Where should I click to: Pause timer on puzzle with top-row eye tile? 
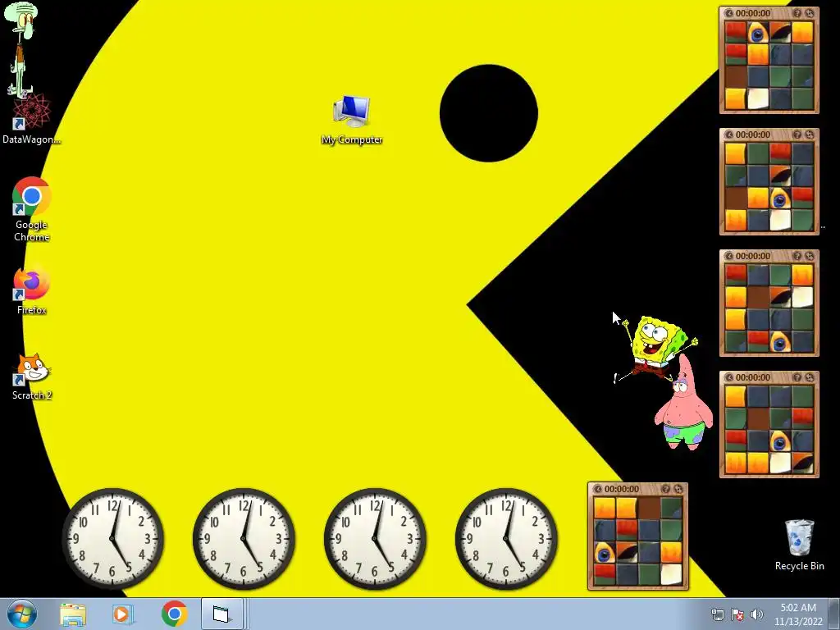[x=728, y=13]
